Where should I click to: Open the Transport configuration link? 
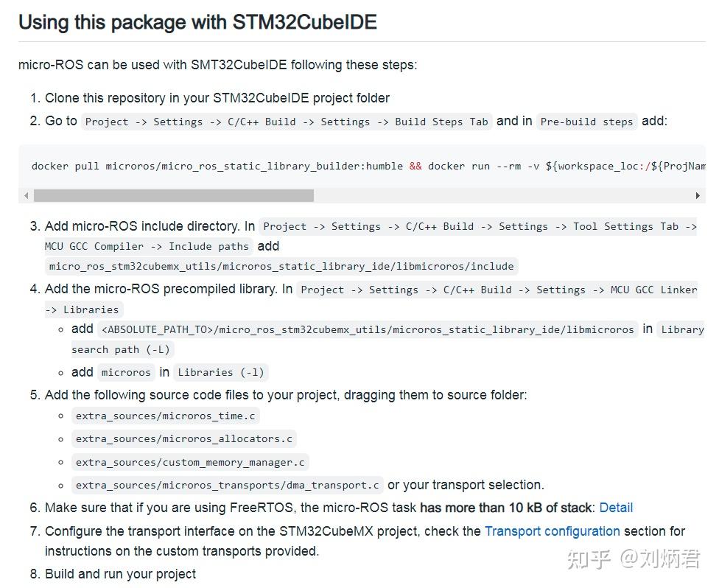552,531
